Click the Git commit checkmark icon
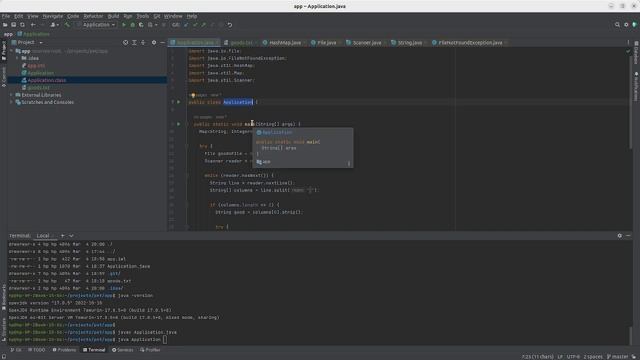This screenshot has height=360, width=640. (195, 25)
